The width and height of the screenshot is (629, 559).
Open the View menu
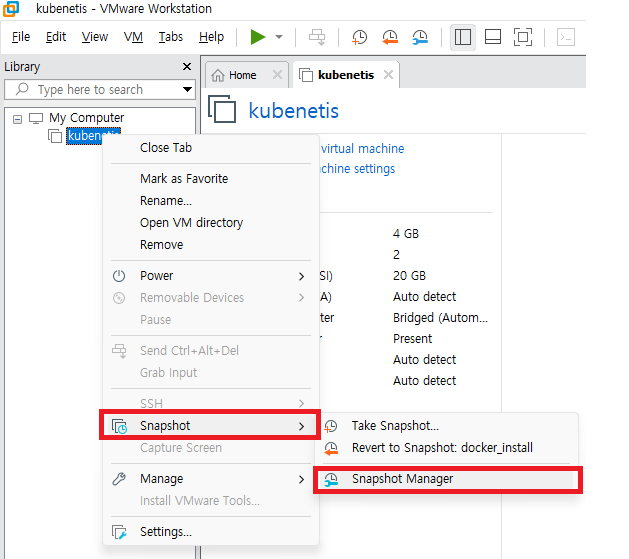point(95,37)
